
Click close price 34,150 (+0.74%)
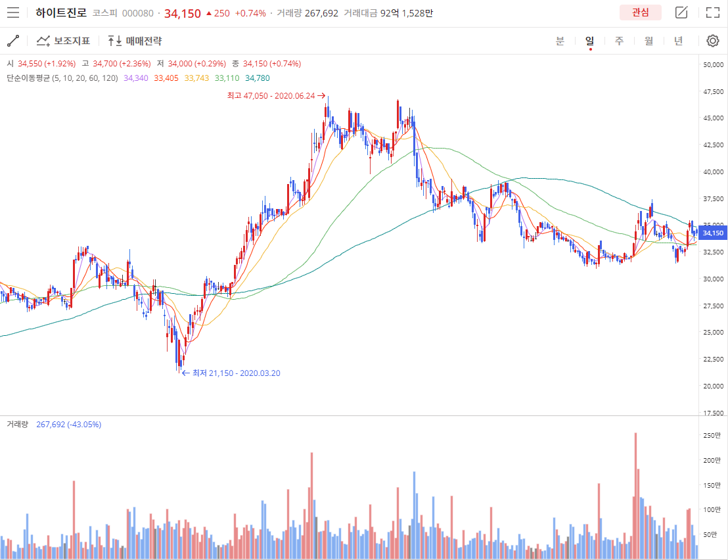click(x=272, y=64)
